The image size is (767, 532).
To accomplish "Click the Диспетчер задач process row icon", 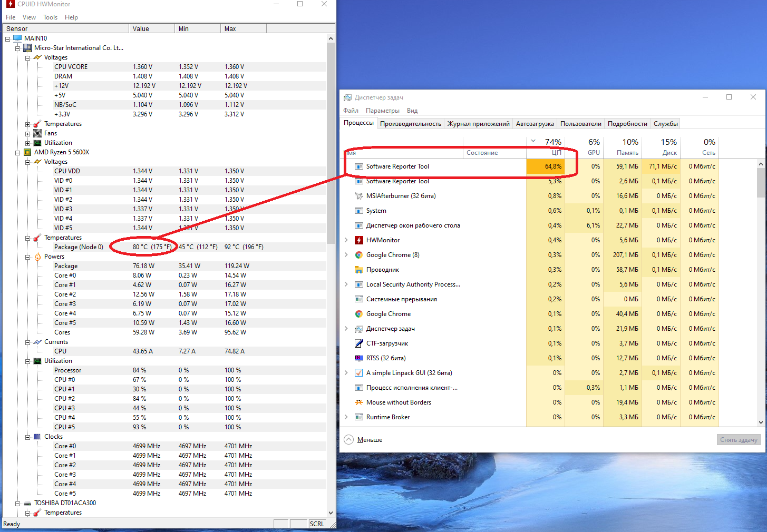I will tap(359, 329).
